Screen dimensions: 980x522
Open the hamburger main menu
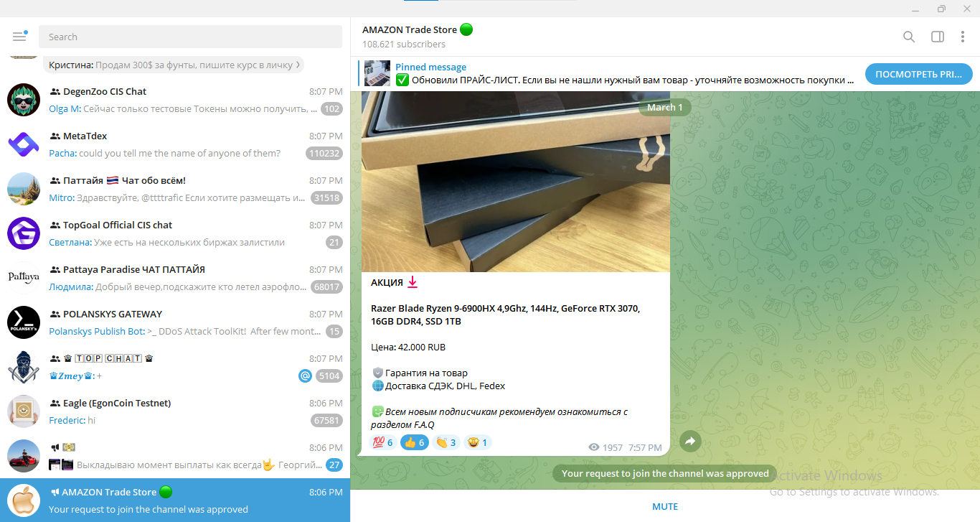[x=19, y=37]
